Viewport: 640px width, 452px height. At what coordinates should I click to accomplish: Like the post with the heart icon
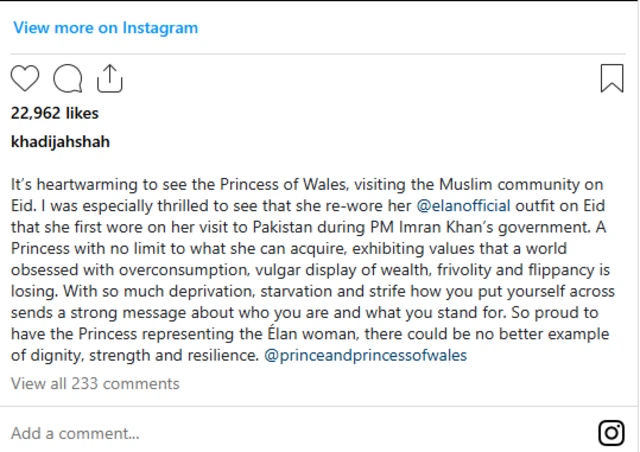(x=25, y=78)
